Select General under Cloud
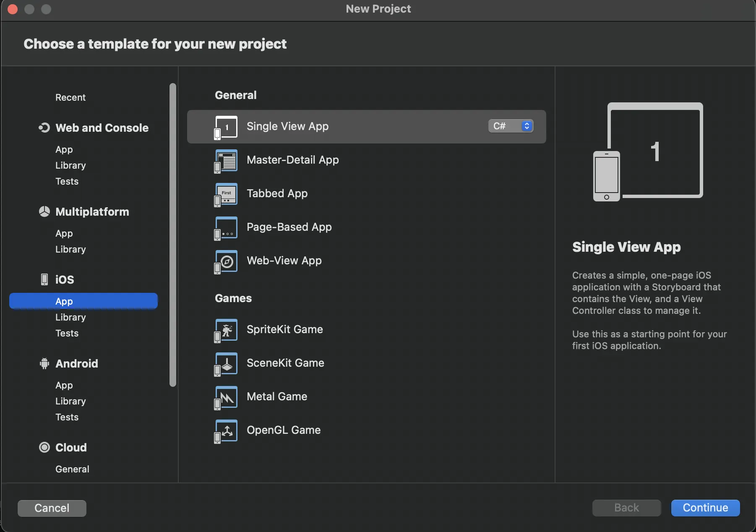The width and height of the screenshot is (756, 532). (72, 469)
